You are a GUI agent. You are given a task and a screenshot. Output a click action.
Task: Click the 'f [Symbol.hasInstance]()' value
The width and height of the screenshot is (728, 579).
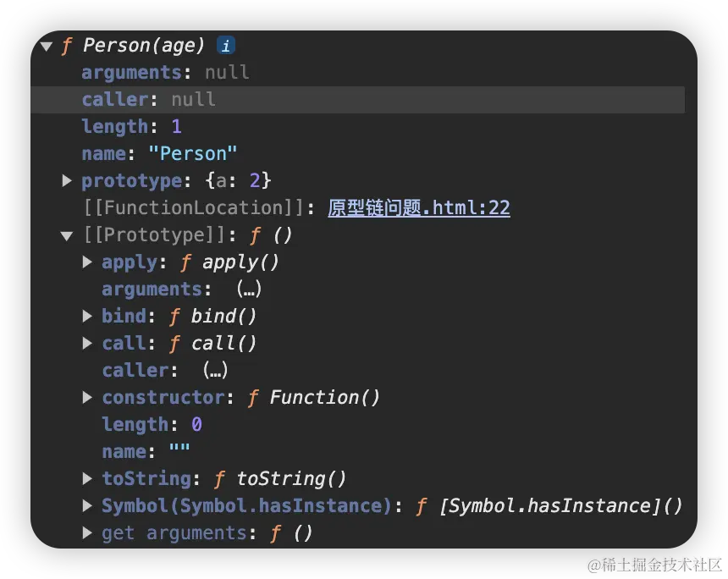tap(549, 505)
